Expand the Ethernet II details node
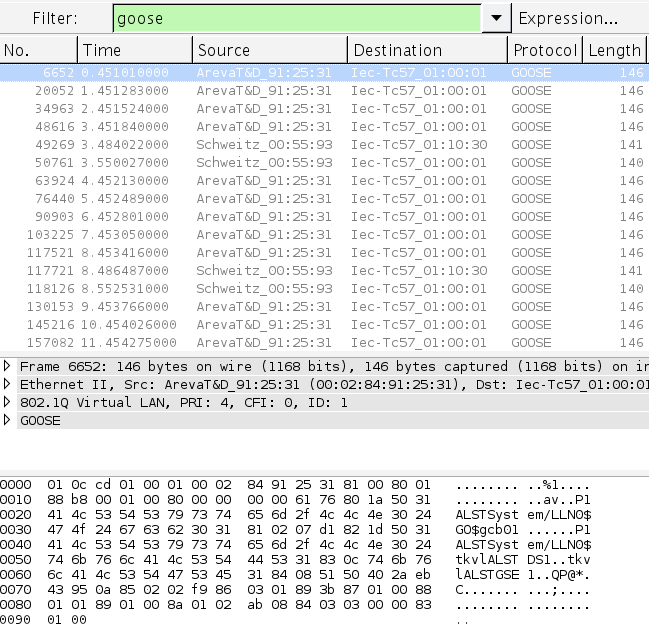The image size is (649, 630). [7, 384]
